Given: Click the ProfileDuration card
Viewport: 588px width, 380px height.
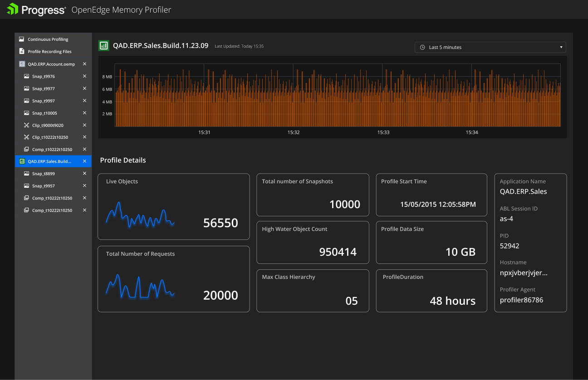Looking at the screenshot, I should [431, 291].
